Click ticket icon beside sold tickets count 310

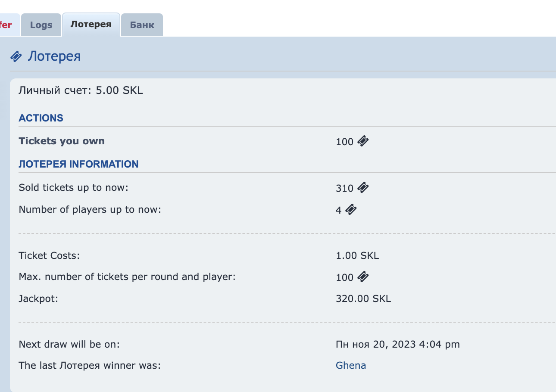coord(363,187)
